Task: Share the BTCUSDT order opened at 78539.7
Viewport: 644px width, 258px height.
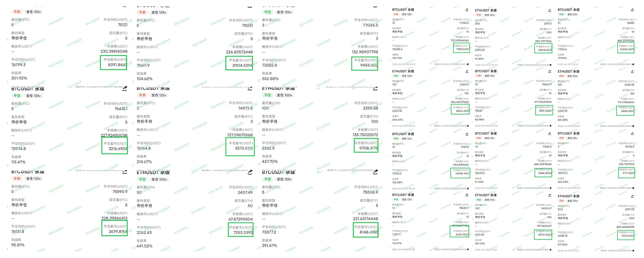Action: click(467, 195)
